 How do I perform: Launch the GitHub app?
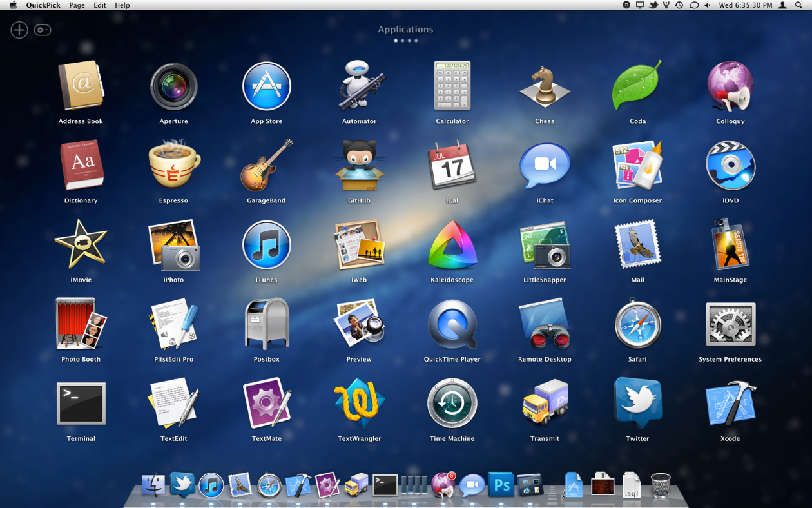pyautogui.click(x=359, y=166)
